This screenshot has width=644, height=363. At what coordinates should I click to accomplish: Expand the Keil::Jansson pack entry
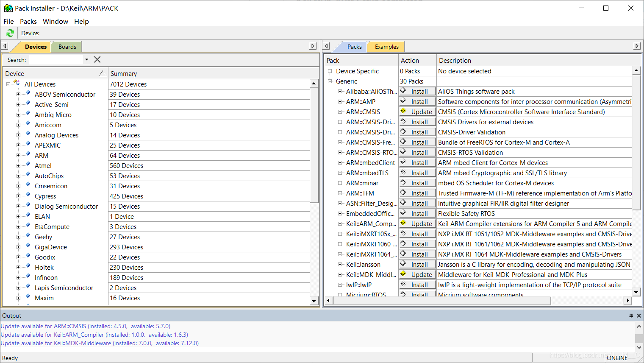pyautogui.click(x=340, y=265)
